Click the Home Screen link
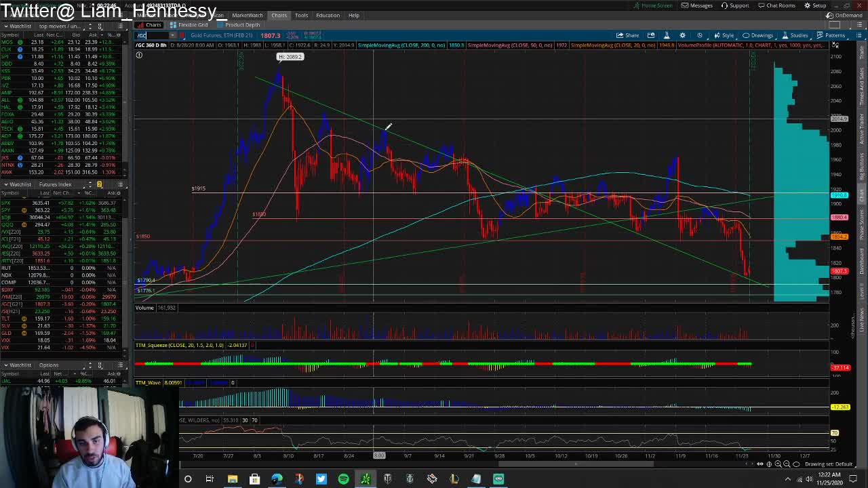 coord(653,5)
